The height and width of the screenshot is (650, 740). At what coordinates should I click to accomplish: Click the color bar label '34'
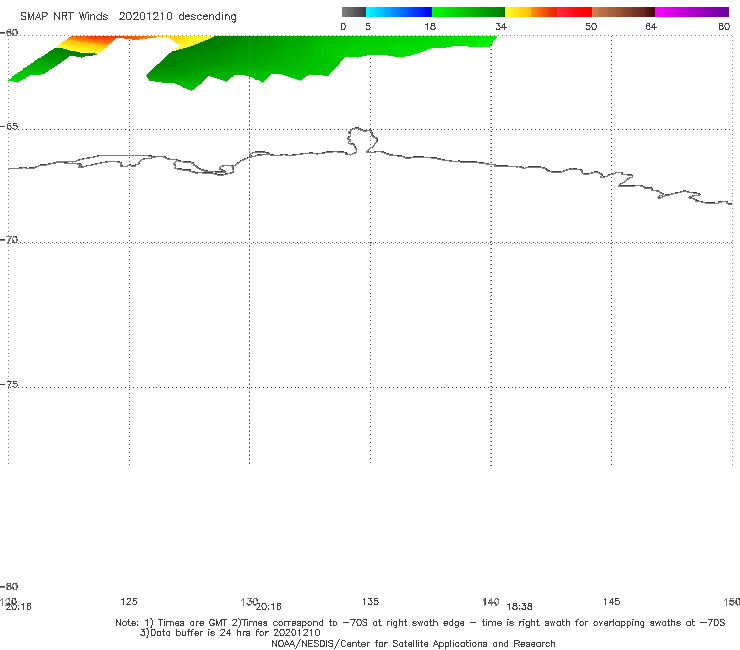(501, 26)
